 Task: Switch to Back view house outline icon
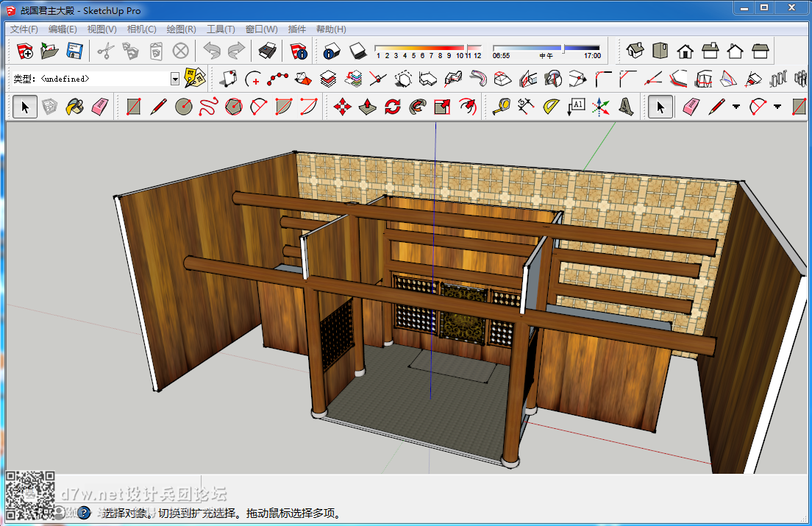tap(736, 51)
